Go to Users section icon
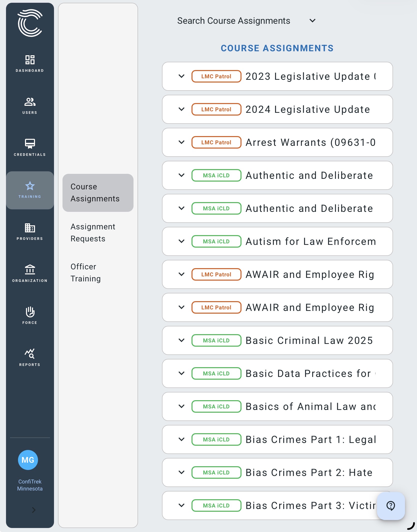The height and width of the screenshot is (532, 417). click(x=30, y=102)
